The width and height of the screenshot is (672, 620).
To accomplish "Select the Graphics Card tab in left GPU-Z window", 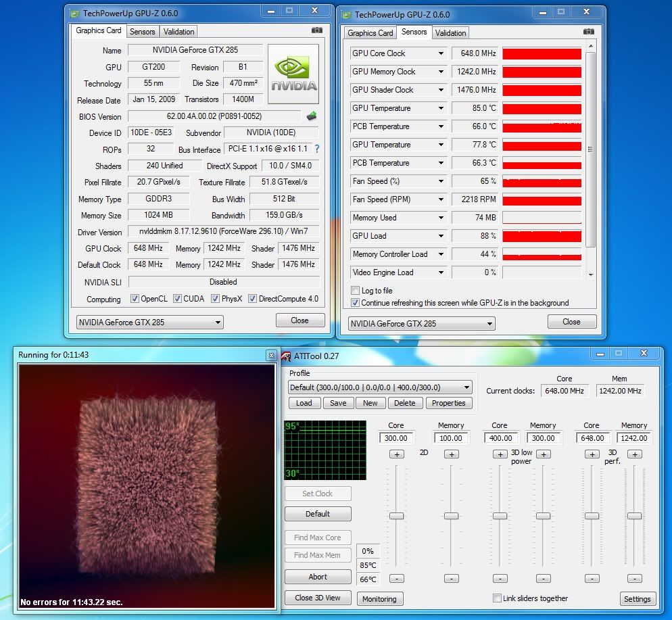I will pyautogui.click(x=99, y=31).
